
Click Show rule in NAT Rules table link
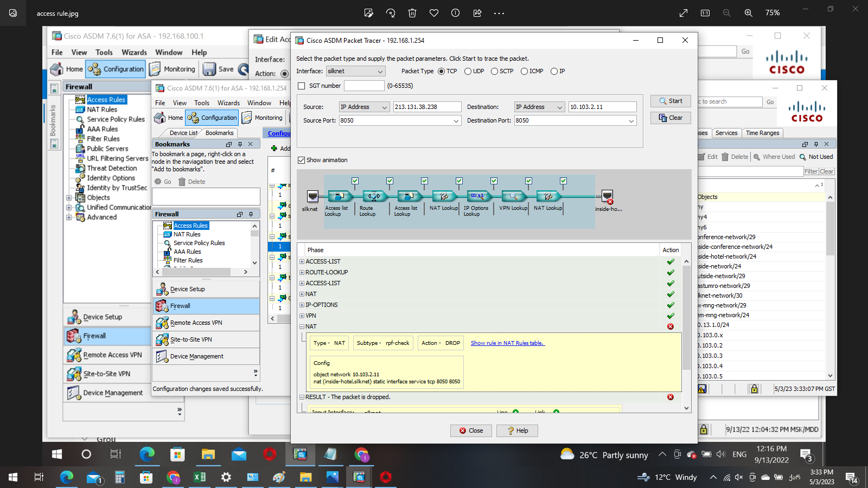point(507,343)
